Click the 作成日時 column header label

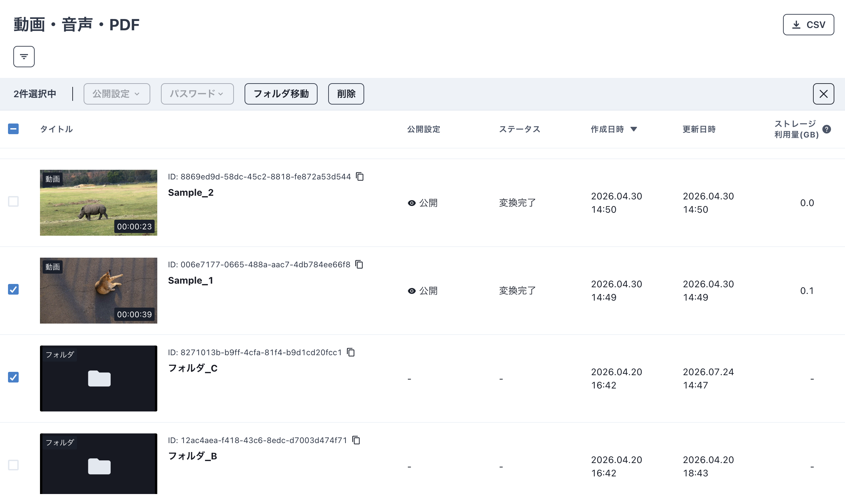[x=607, y=129]
